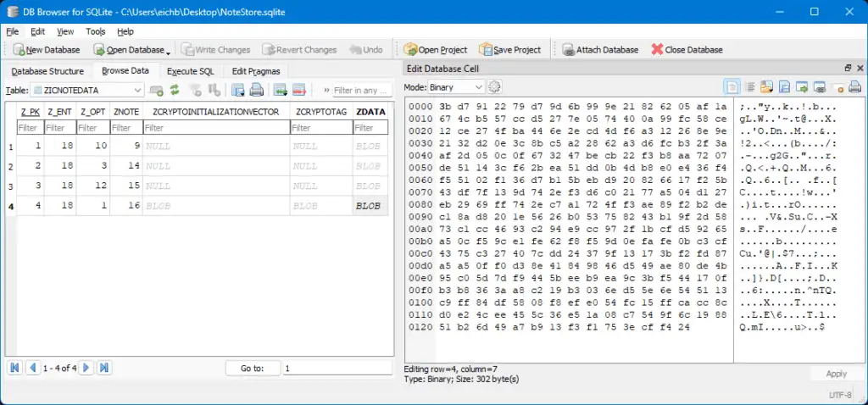
Task: Import cell data from file folder icon
Action: tap(766, 87)
